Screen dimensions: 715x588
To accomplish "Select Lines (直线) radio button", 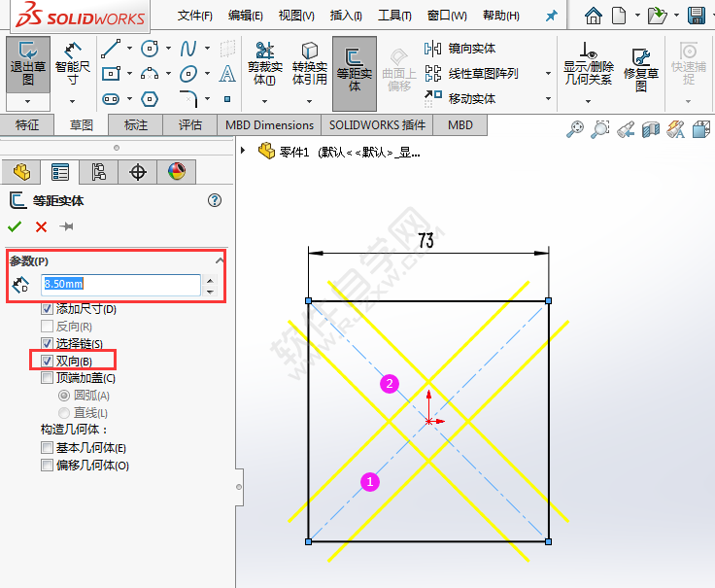I will pos(64,413).
